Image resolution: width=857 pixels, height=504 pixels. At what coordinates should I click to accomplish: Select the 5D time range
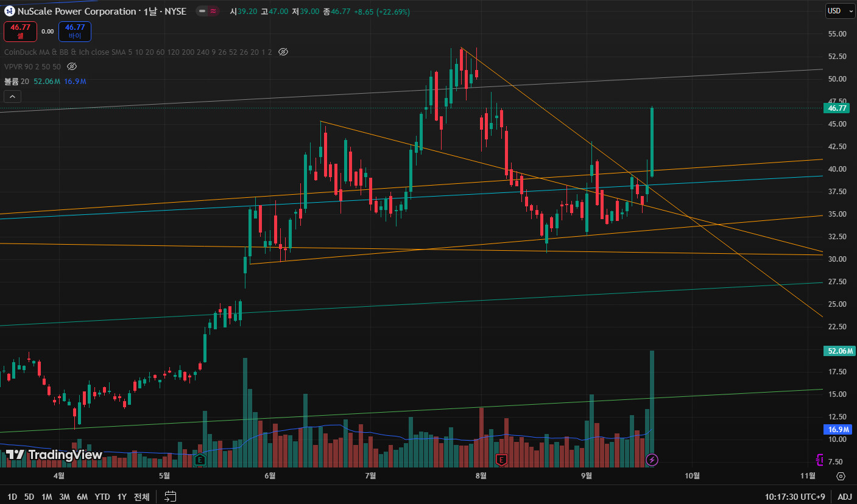click(x=29, y=497)
